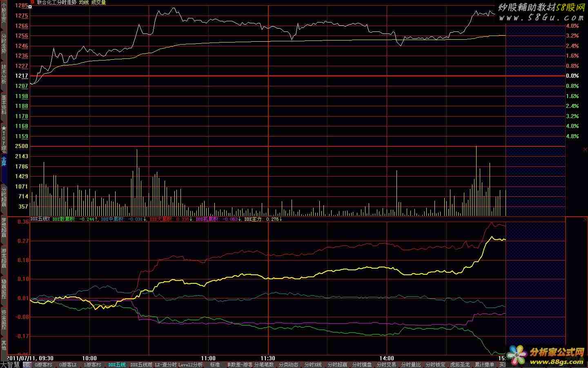Click the 2500 volume axis label

(x=22, y=146)
